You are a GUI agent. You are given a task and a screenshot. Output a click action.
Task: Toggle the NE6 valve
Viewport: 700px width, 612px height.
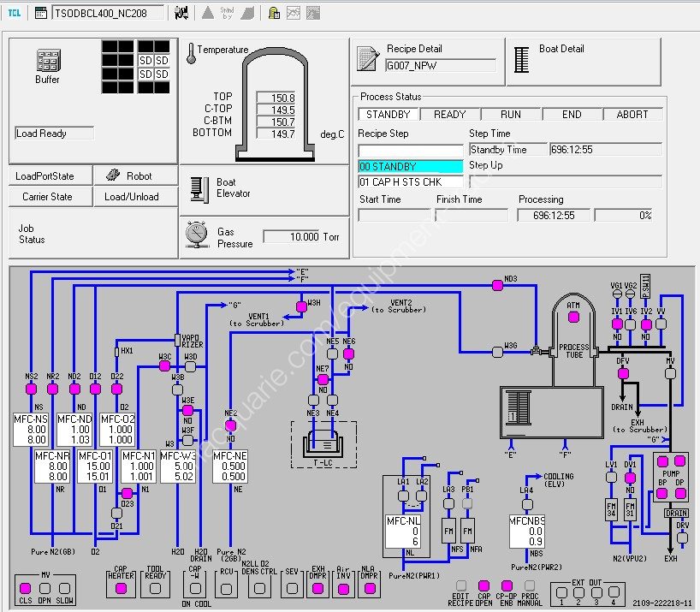(x=348, y=354)
